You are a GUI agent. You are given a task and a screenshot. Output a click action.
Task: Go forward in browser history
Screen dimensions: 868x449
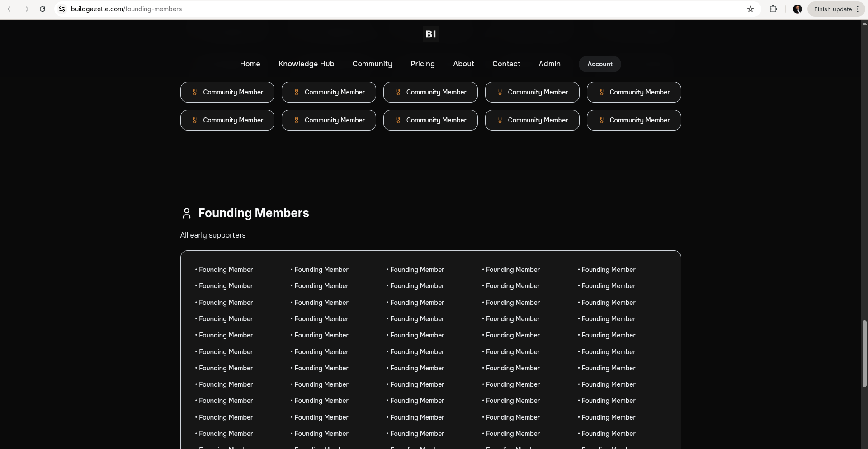point(26,9)
